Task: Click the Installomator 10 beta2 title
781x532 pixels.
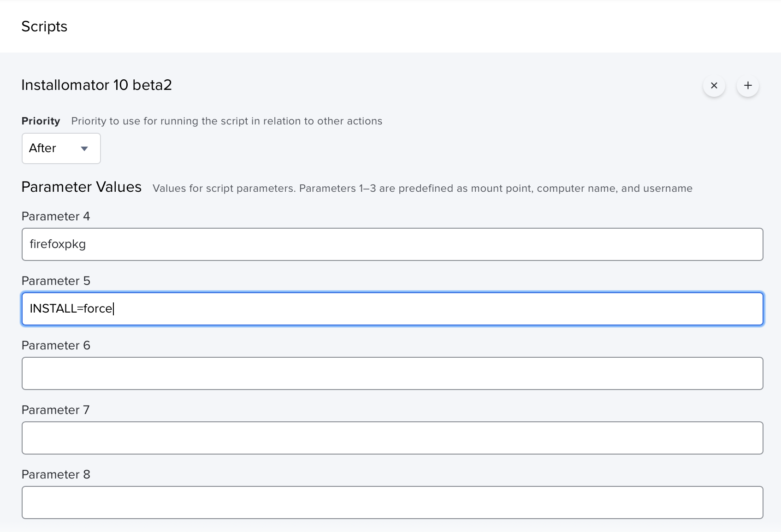Action: click(x=96, y=85)
